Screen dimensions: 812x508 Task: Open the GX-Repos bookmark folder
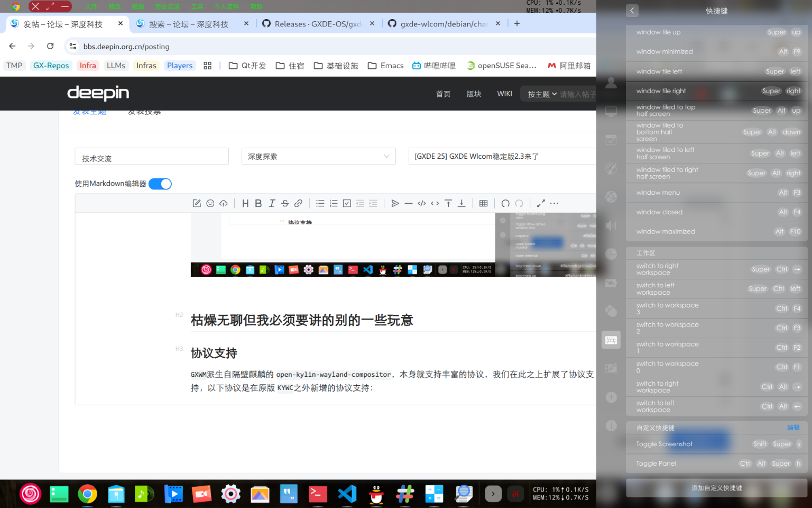(x=51, y=66)
